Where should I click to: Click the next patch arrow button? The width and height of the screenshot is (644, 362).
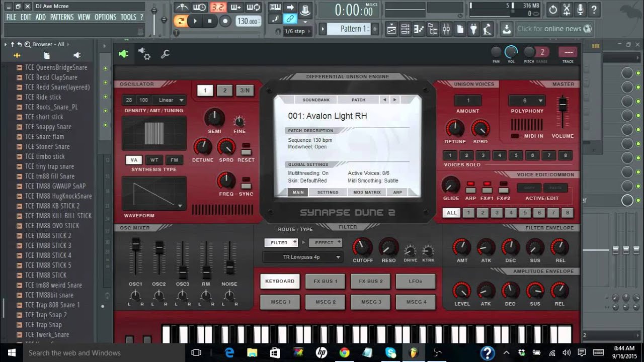coord(395,100)
